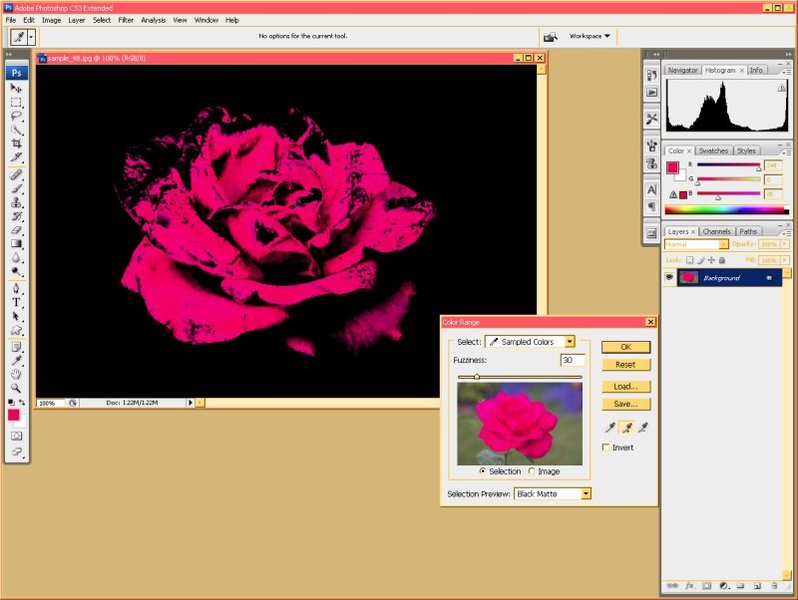Switch to the Channels tab
Image resolution: width=798 pixels, height=600 pixels.
click(x=715, y=231)
